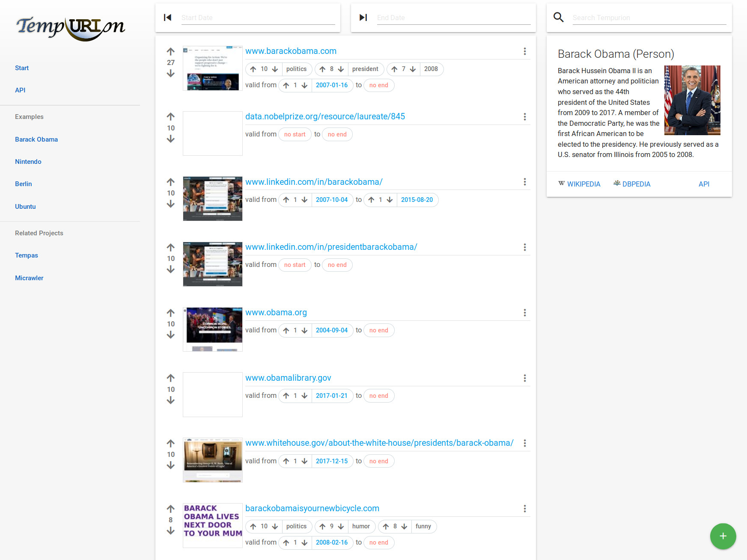747x560 pixels.
Task: Upvote the data.nobelprize.org laureate entry
Action: 171,117
